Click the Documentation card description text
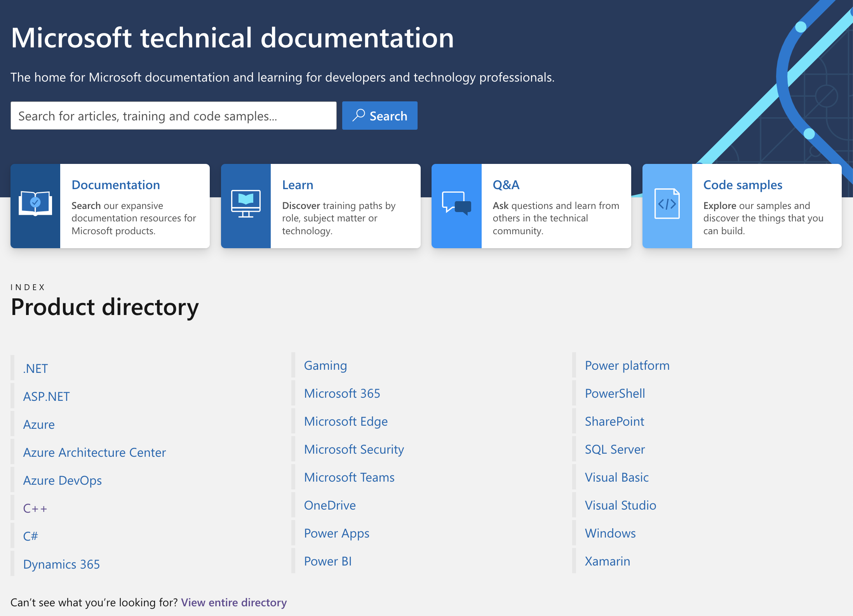Screen dimensions: 853x616 [x=134, y=218]
